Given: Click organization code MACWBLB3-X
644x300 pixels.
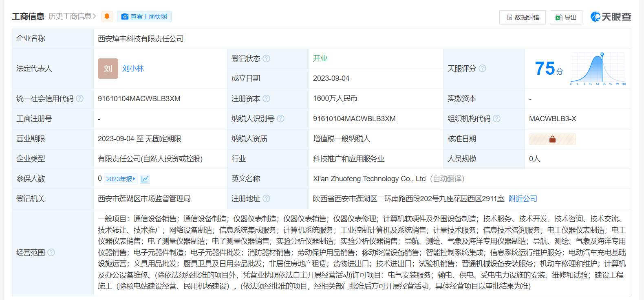Looking at the screenshot, I should tap(553, 119).
